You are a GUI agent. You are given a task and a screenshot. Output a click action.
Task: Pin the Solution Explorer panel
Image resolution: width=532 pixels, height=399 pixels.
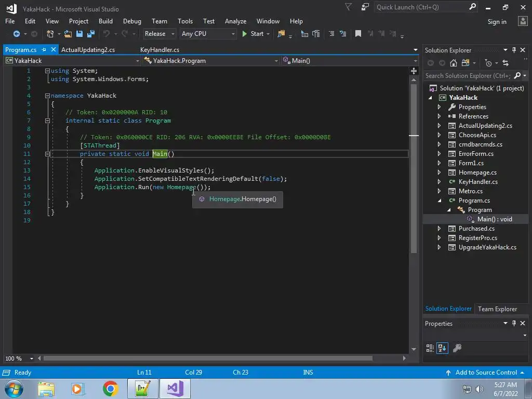click(514, 50)
